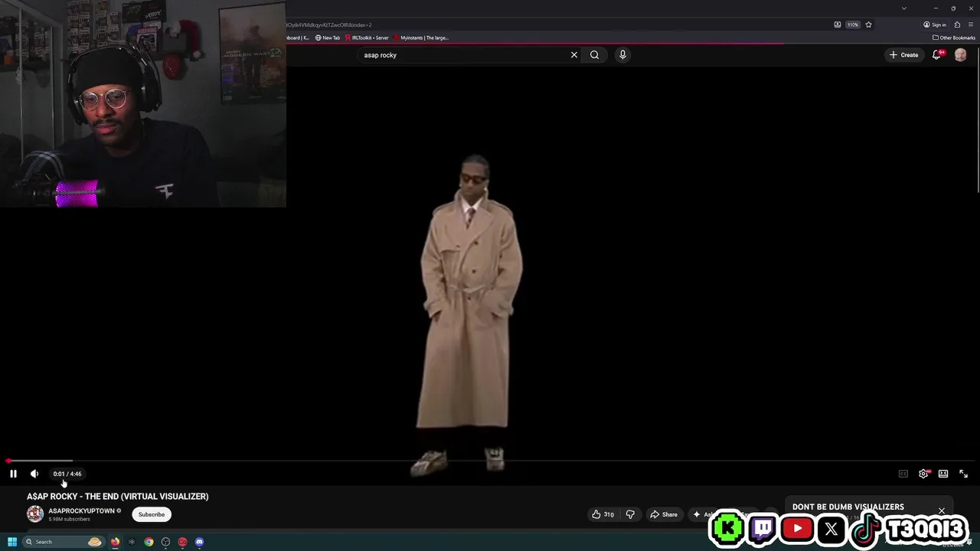Viewport: 980px width, 551px height.
Task: Bookmark this page with the star icon
Action: [868, 24]
